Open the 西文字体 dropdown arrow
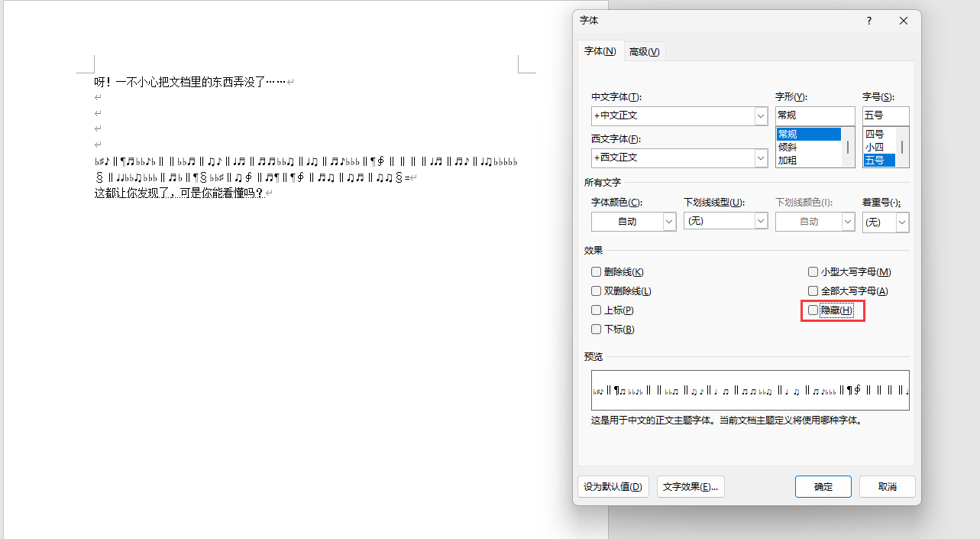 click(x=761, y=157)
